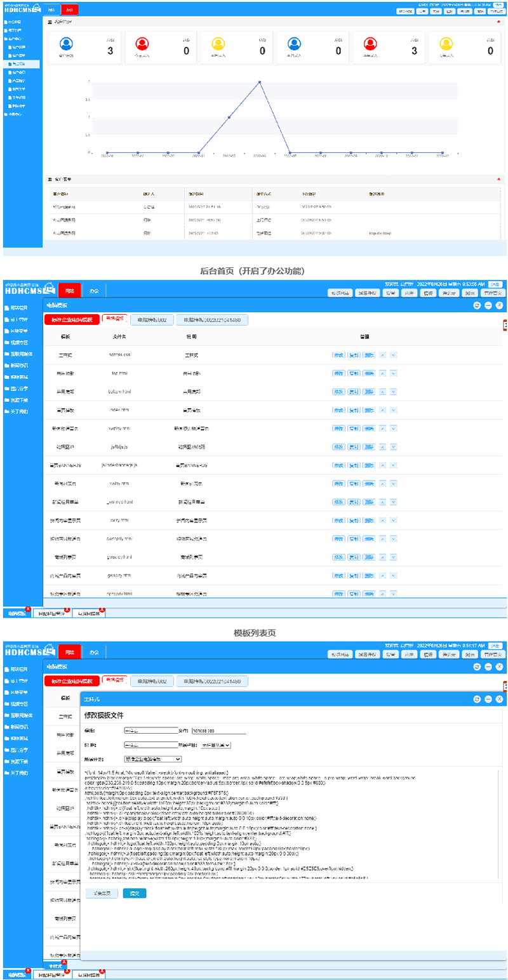Screen dimensions: 508x980
Task: Click 修改 on the 主样式 template row
Action: [x=338, y=354]
